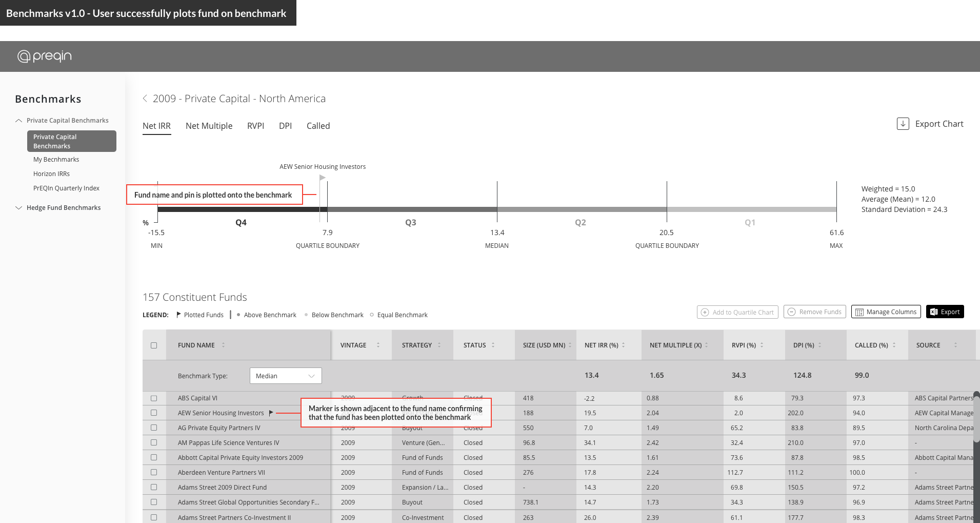Open the Benchmark Type Median dropdown
Viewport: 980px width, 523px height.
286,376
